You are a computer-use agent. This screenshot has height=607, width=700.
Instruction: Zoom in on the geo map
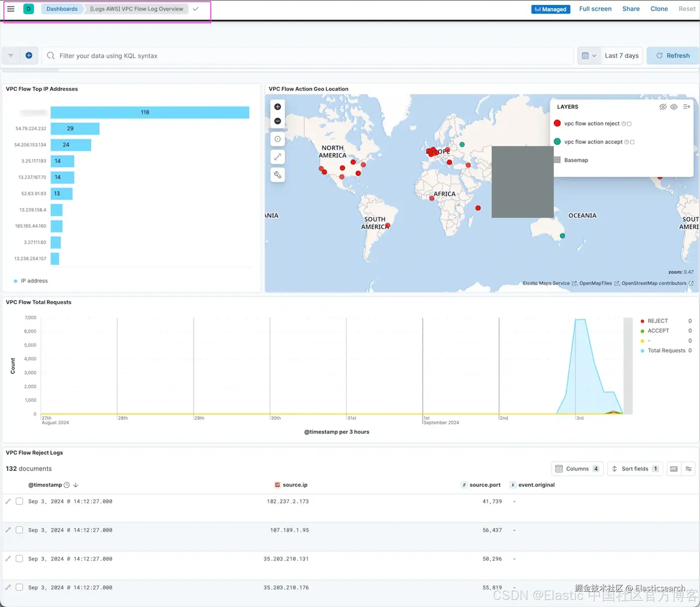277,107
